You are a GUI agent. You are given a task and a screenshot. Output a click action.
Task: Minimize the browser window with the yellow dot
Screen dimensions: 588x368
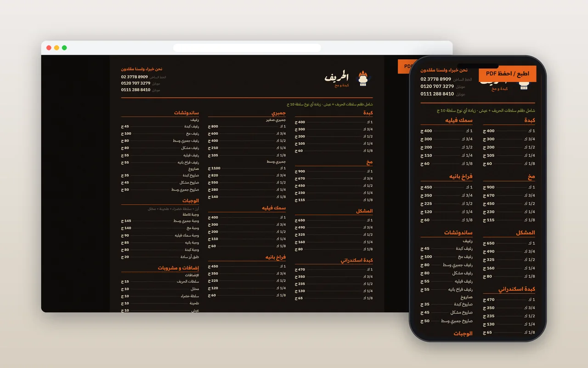click(57, 48)
